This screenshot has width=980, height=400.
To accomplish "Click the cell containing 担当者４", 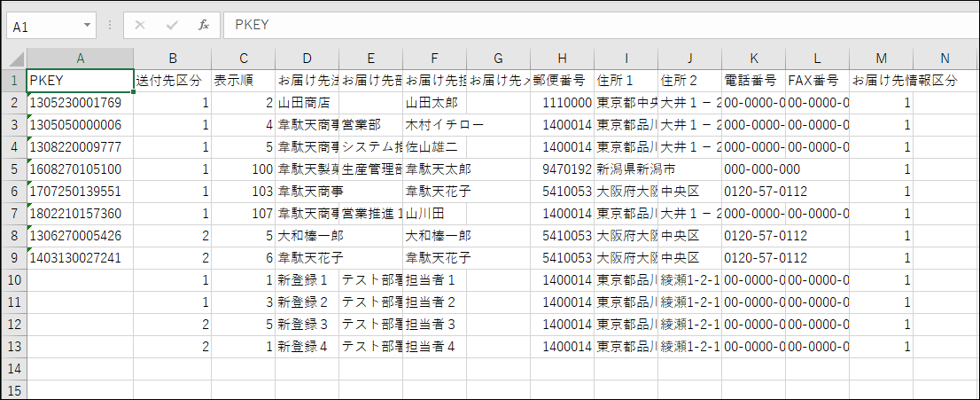I will [434, 346].
